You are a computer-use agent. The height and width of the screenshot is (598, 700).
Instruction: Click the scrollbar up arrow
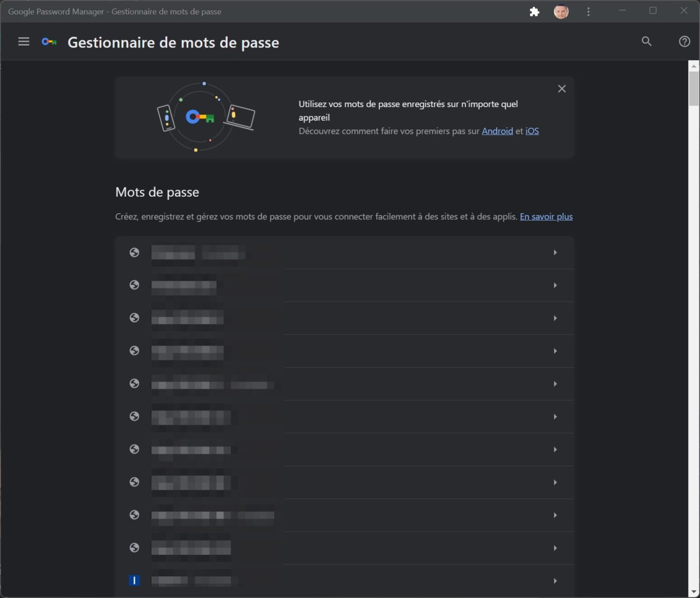pyautogui.click(x=694, y=66)
